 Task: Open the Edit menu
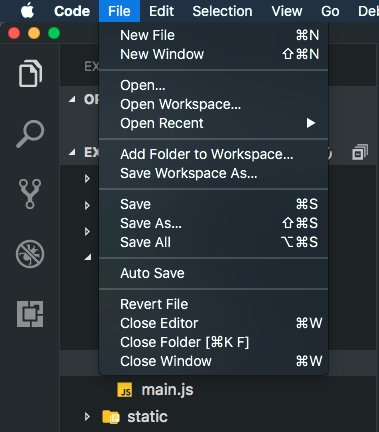161,11
